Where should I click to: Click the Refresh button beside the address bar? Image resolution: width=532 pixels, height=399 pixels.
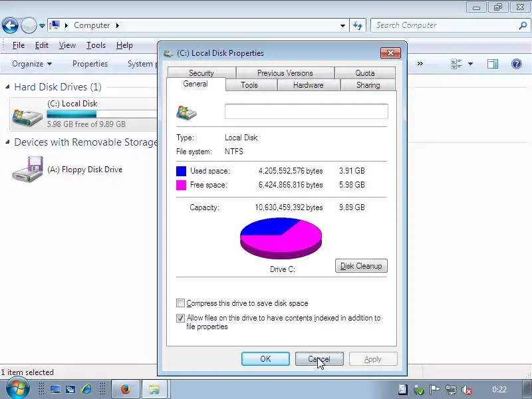358,26
